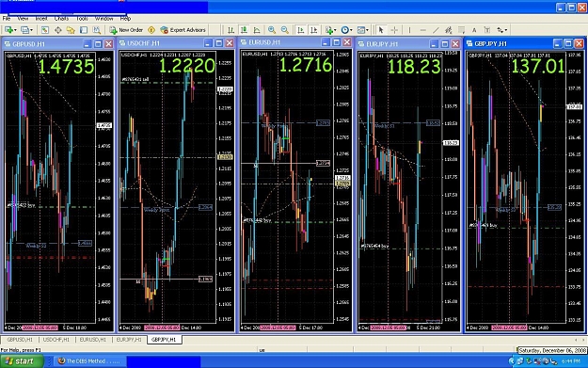Open the View menu

[23, 19]
